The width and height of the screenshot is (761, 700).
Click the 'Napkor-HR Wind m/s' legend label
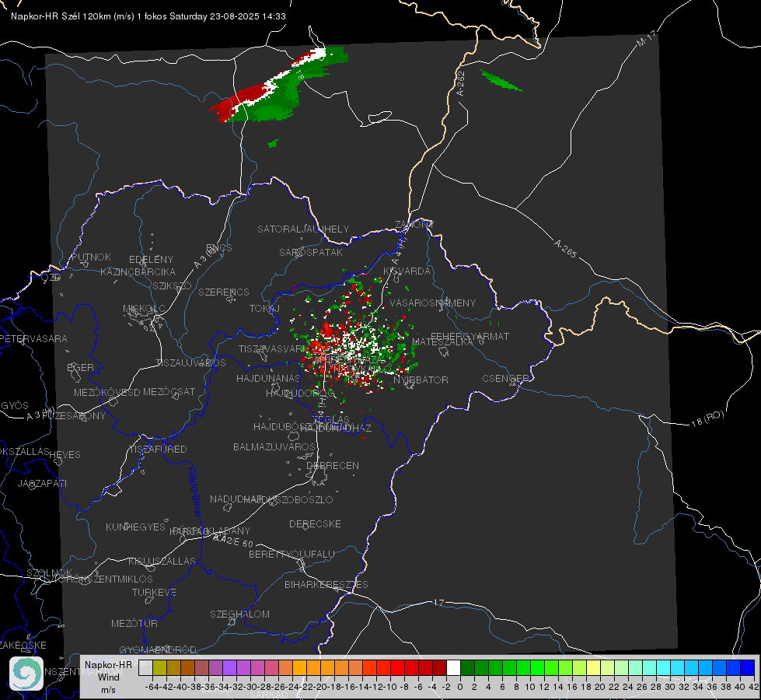coord(108,677)
